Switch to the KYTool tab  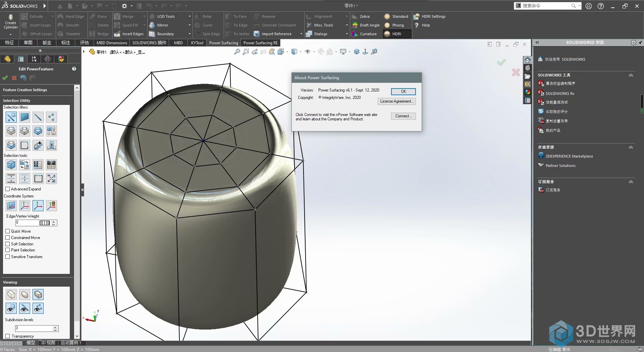tap(197, 43)
